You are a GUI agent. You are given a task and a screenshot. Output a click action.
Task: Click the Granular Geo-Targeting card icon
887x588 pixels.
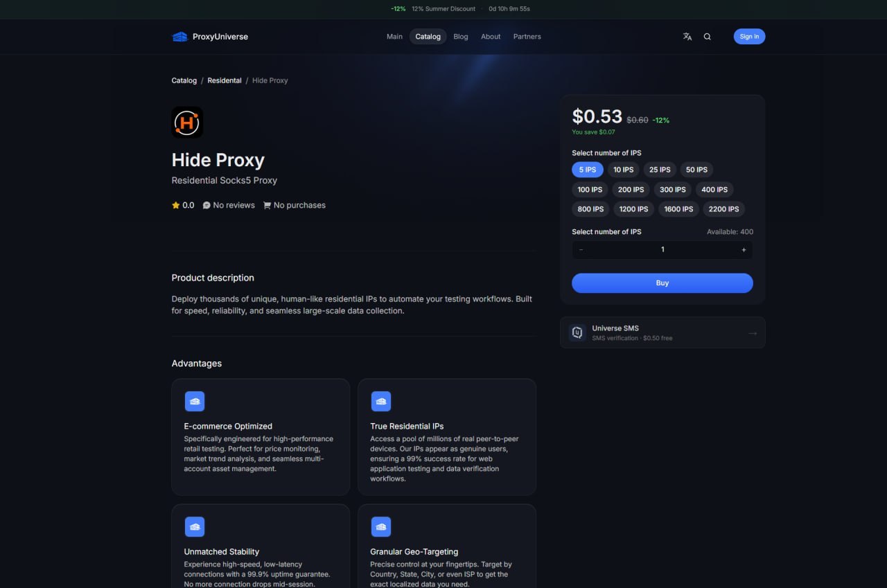click(381, 527)
